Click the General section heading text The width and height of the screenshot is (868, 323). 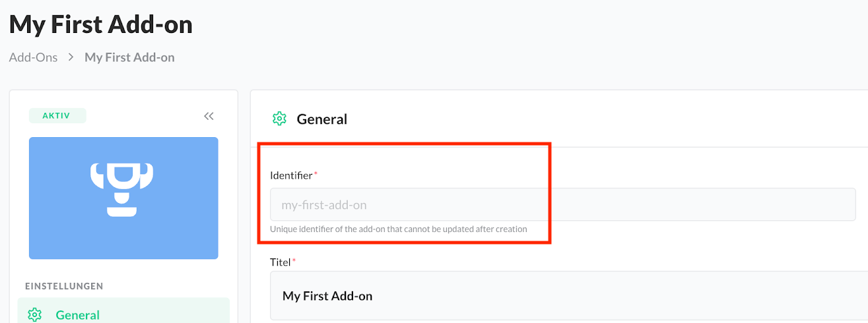click(322, 119)
